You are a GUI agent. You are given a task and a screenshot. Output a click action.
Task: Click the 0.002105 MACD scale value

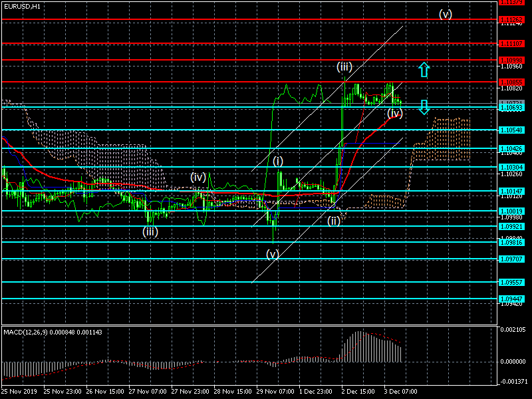513,330
